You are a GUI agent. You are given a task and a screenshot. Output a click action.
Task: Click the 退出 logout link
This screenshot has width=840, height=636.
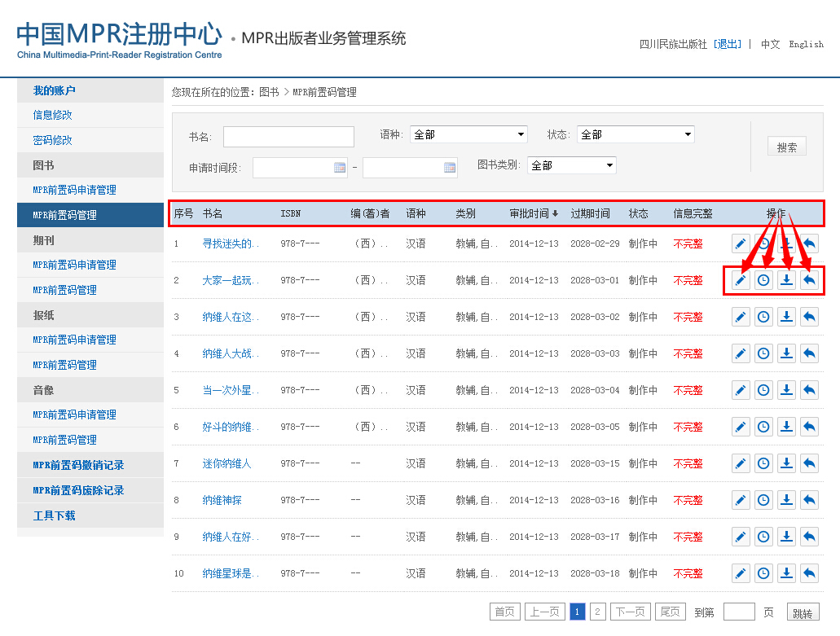click(x=728, y=44)
